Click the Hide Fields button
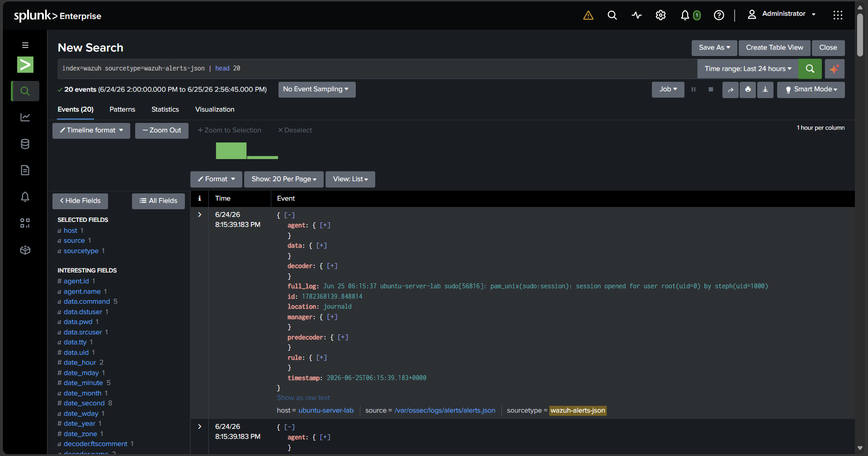This screenshot has width=868, height=456. [80, 201]
